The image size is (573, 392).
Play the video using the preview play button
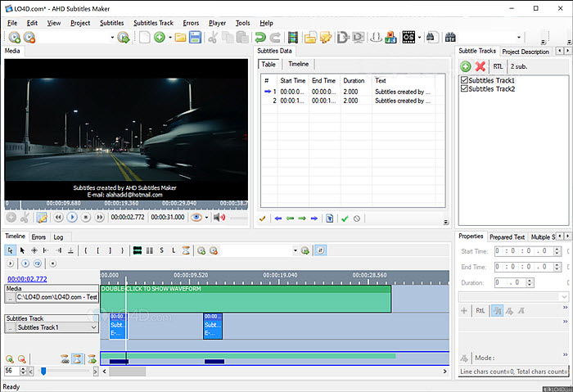tap(72, 218)
